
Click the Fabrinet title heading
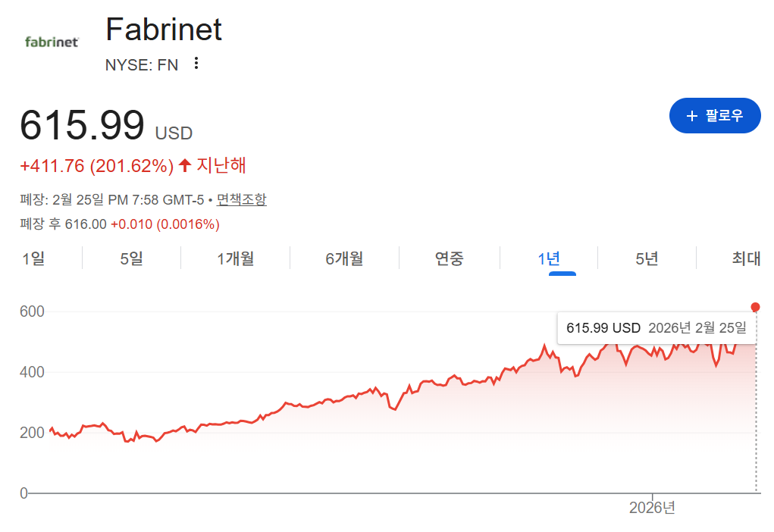(x=163, y=30)
